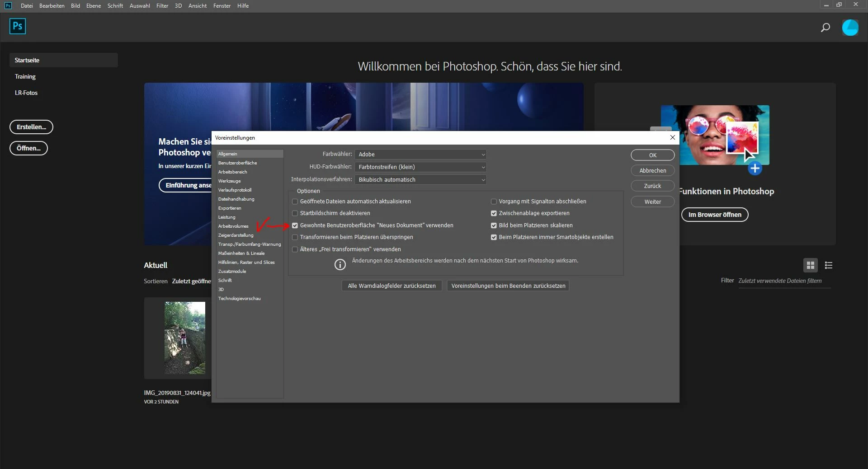This screenshot has height=469, width=868.
Task: Select Leistung preferences category
Action: pyautogui.click(x=250, y=217)
